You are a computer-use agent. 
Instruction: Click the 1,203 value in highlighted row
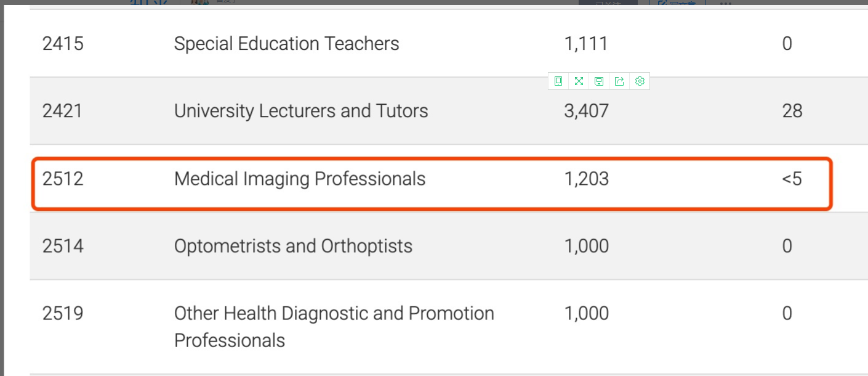586,179
